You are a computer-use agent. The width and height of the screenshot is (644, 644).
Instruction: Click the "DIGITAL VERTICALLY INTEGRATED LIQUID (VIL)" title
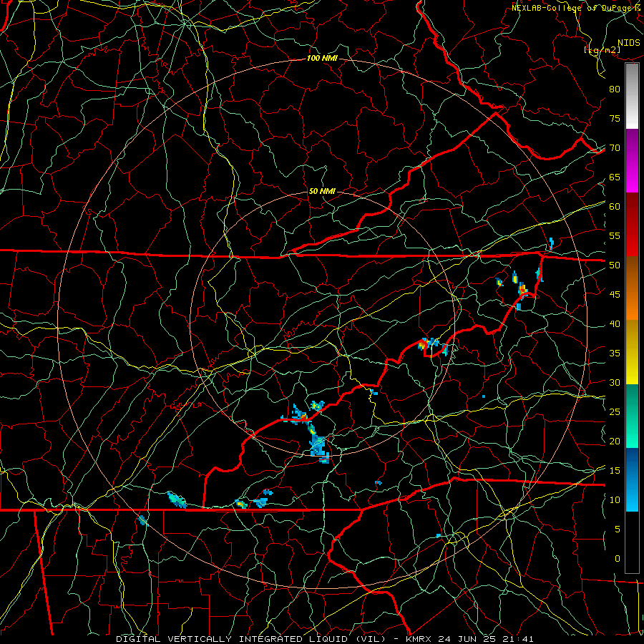[x=251, y=639]
